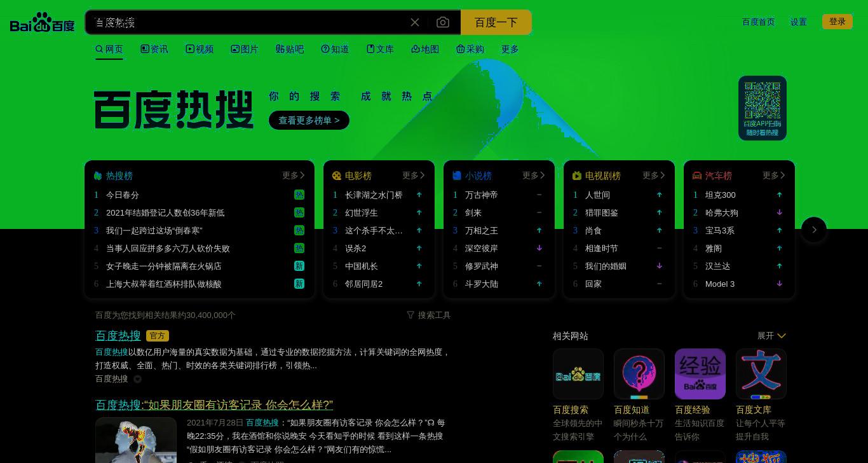Expand the 更多 tab menu
This screenshot has height=463, width=868.
(510, 49)
